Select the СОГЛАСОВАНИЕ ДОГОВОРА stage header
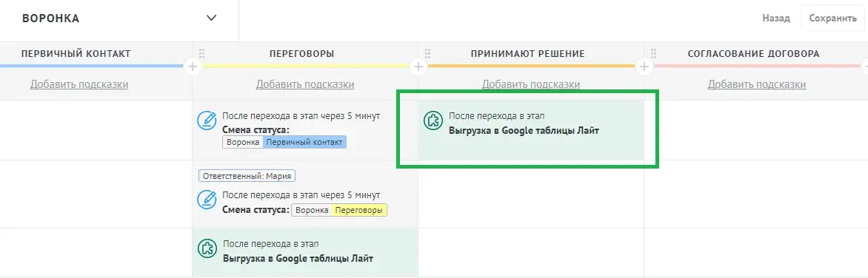 [x=753, y=54]
